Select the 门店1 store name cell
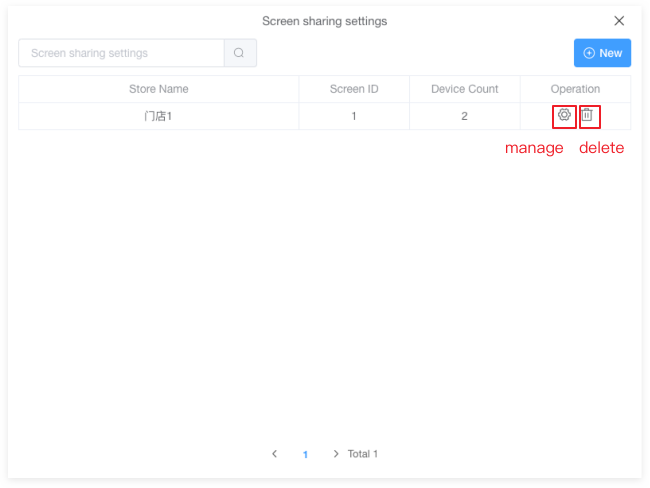The image size is (650, 488). (158, 116)
